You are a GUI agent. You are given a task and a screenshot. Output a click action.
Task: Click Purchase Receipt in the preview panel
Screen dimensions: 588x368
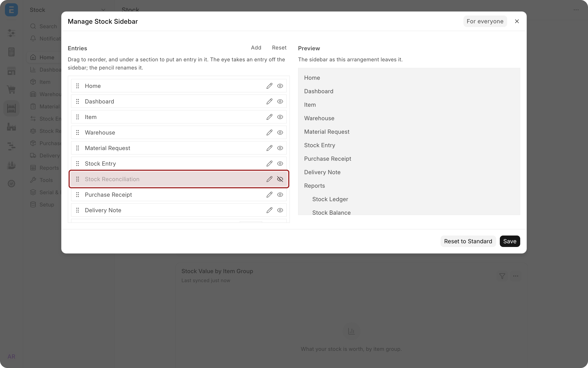click(327, 159)
